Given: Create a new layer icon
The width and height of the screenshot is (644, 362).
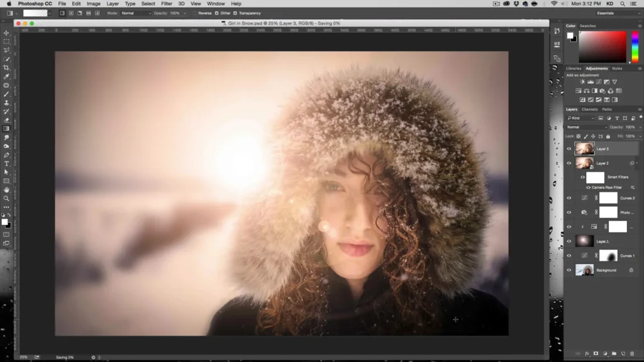Looking at the screenshot, I should [623, 353].
